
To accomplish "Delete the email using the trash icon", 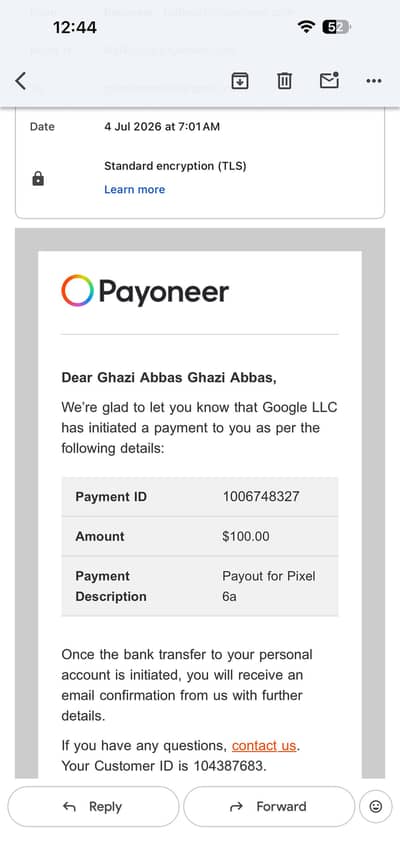I will (284, 81).
